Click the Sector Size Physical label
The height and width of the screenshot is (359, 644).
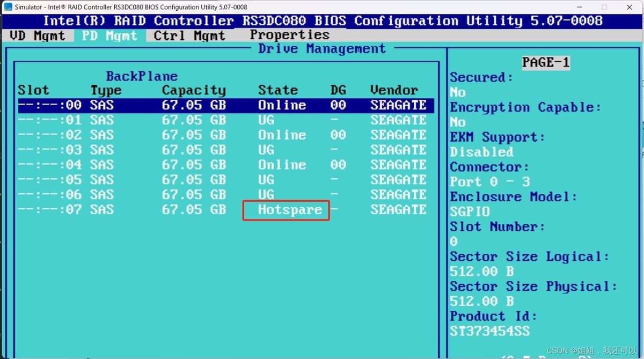(x=533, y=287)
